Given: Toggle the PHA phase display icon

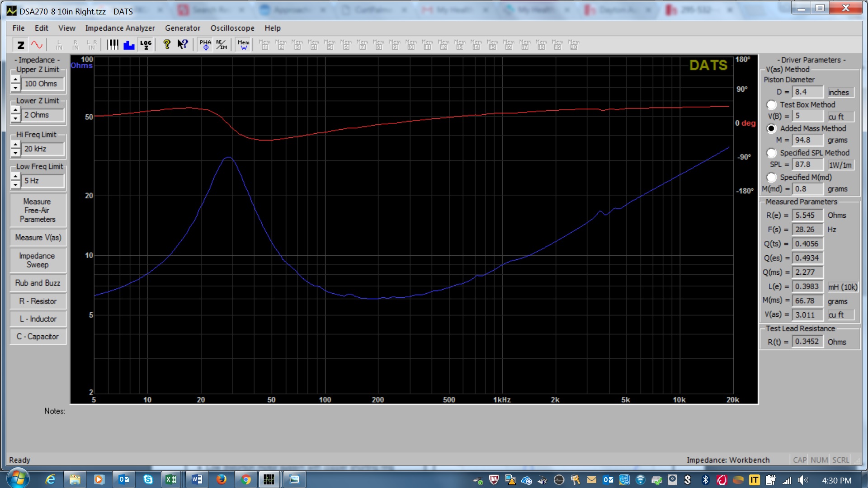Looking at the screenshot, I should click(205, 45).
